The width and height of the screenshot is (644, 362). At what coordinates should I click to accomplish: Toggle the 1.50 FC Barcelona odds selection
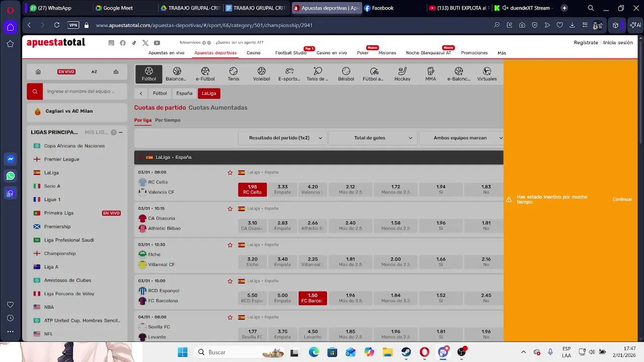(x=312, y=298)
